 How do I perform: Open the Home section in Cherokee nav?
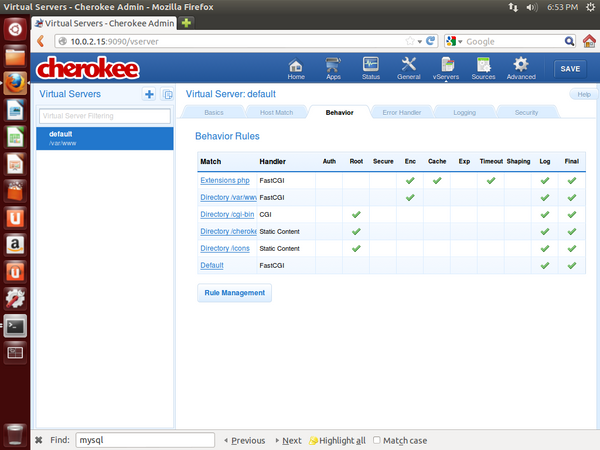(296, 68)
